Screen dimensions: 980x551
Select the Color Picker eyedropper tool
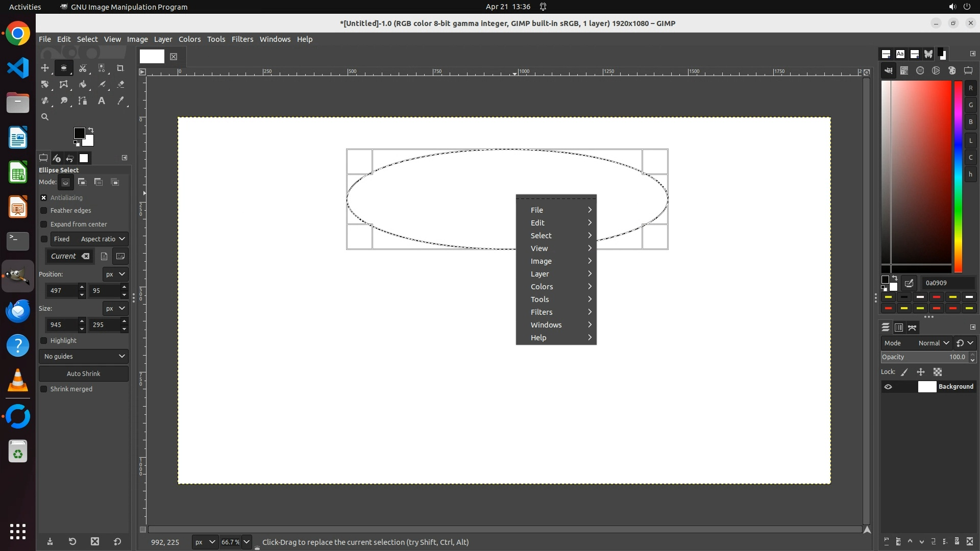click(x=120, y=101)
